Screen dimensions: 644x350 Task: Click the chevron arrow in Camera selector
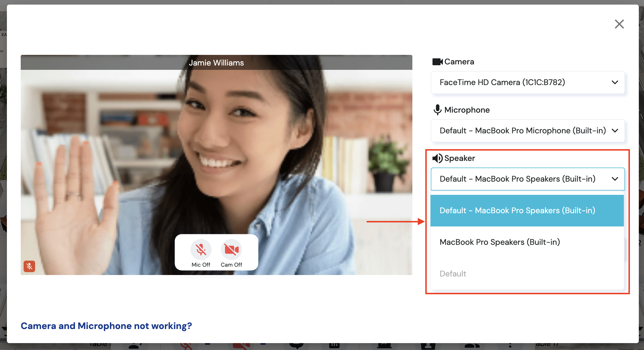point(615,82)
